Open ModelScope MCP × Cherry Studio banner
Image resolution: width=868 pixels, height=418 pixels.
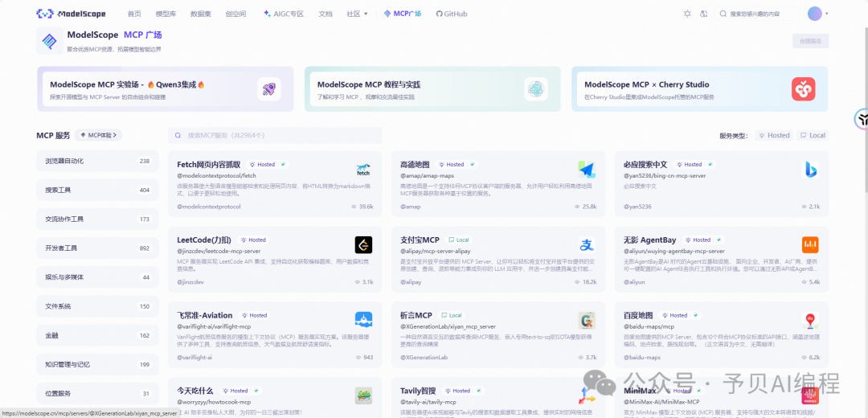click(700, 89)
